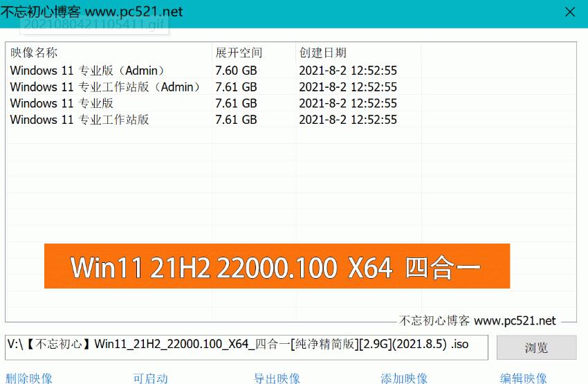
Task: Open the 导出映像 export link
Action: pyautogui.click(x=277, y=378)
